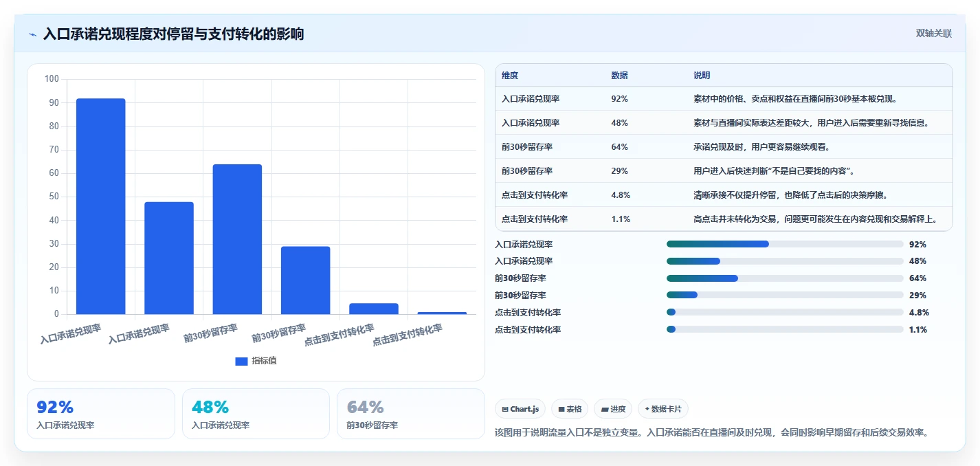Click the 说明 column header

click(702, 76)
